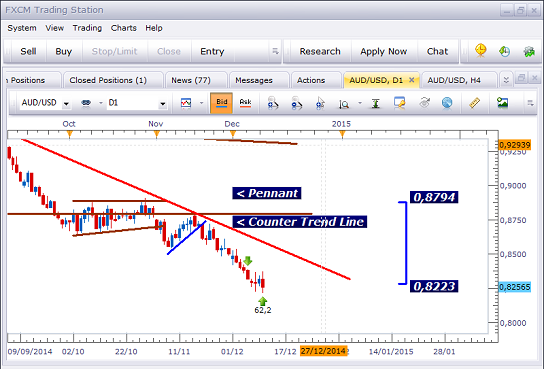Screen dimensions: 544x369
Task: Click the save chart image icon
Action: pyautogui.click(x=502, y=103)
